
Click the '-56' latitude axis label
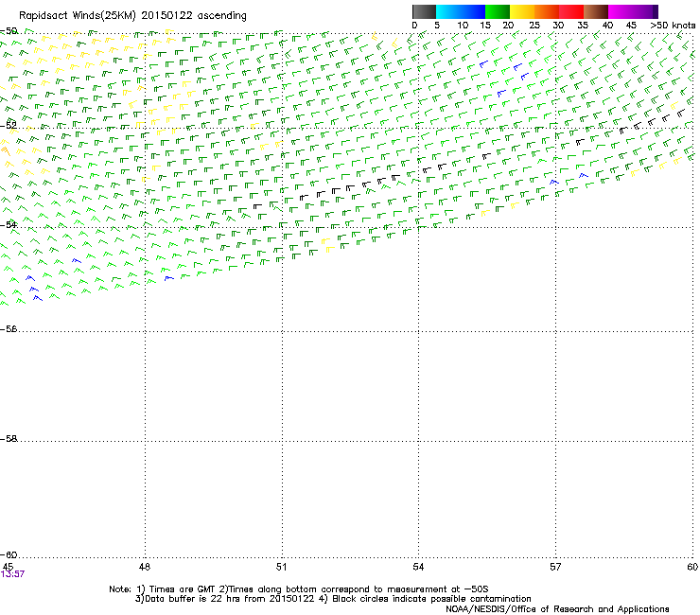9,329
